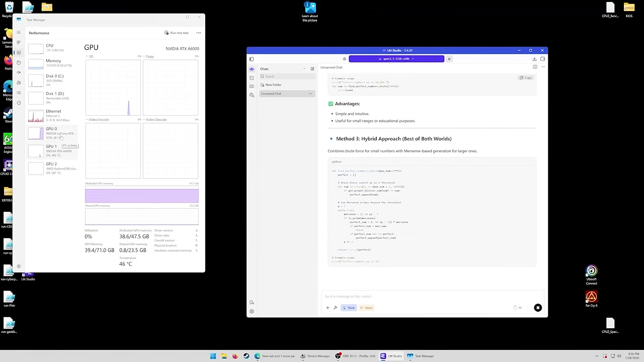Viewport: 644px width, 362px height.
Task: Select GPU 0 performance entry
Action: pyautogui.click(x=52, y=133)
